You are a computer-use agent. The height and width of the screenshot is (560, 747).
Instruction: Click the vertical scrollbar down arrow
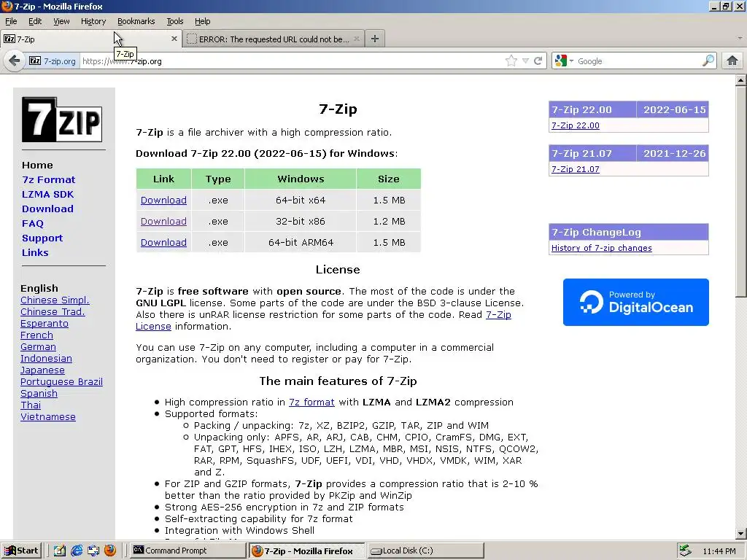(x=741, y=533)
